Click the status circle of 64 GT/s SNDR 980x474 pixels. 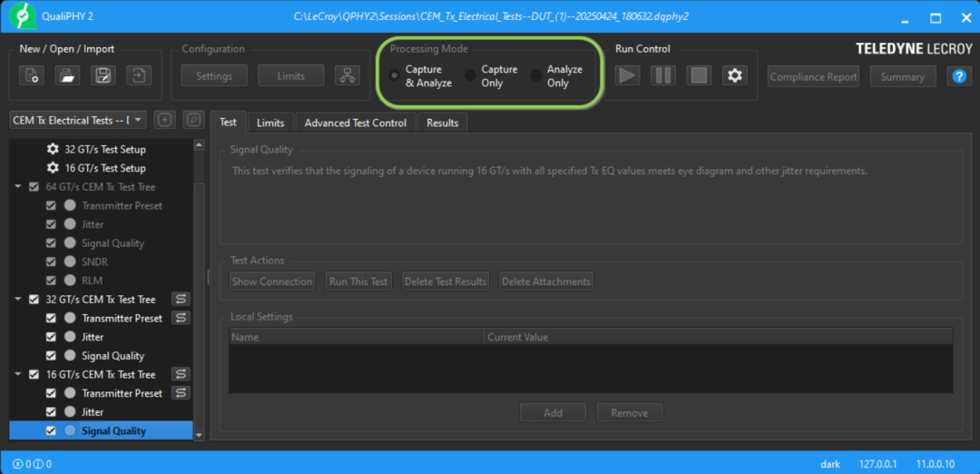tap(70, 262)
